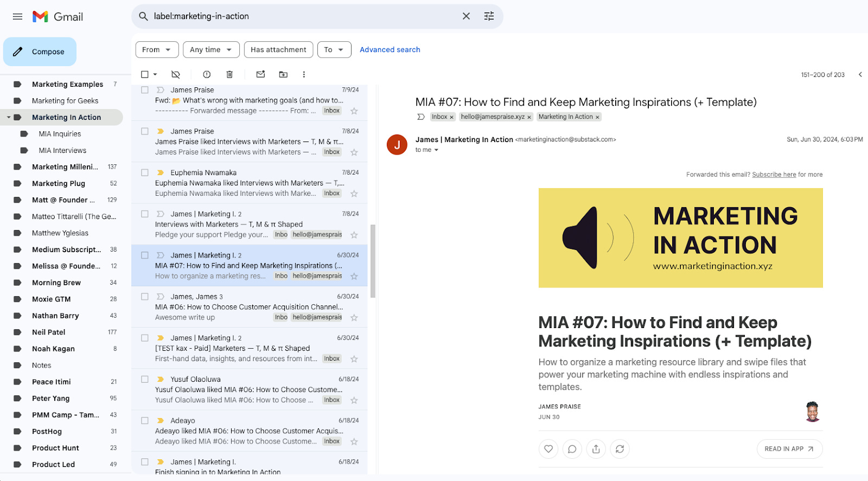Click the share upload icon

coord(596,449)
